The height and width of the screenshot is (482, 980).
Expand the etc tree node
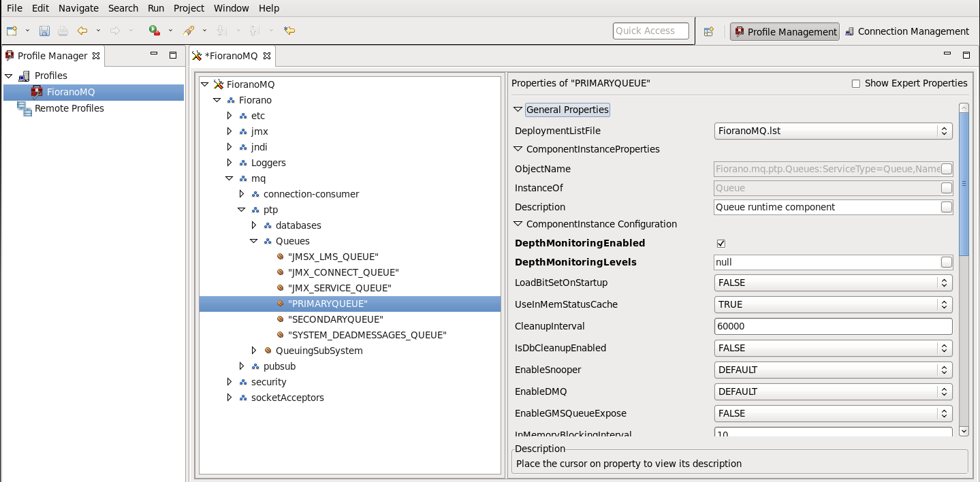pyautogui.click(x=230, y=116)
